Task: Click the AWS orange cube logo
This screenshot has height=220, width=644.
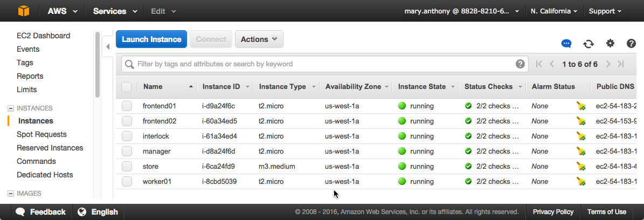Action: [x=24, y=11]
